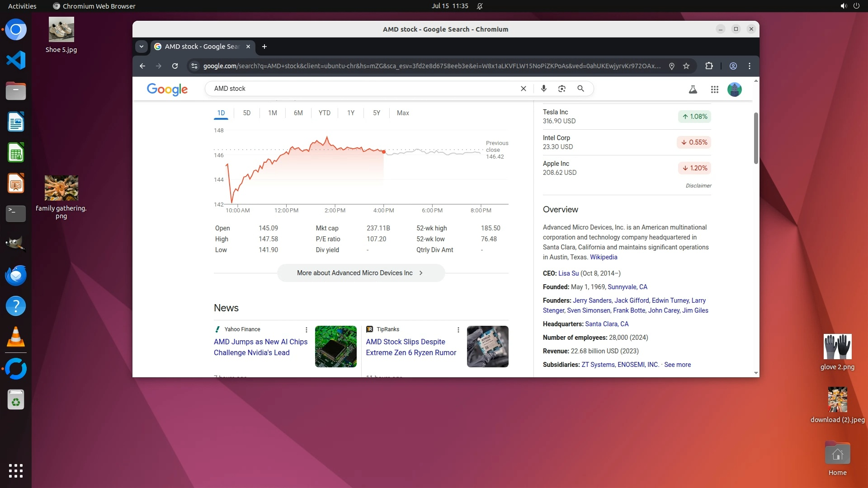Open TipRanks article thumbnail image
868x488 pixels.
(x=487, y=347)
